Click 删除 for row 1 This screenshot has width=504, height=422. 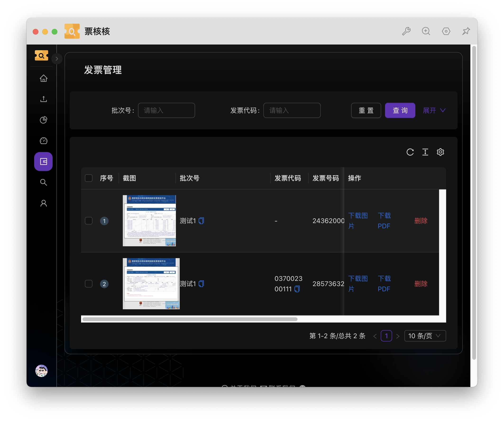pyautogui.click(x=421, y=221)
